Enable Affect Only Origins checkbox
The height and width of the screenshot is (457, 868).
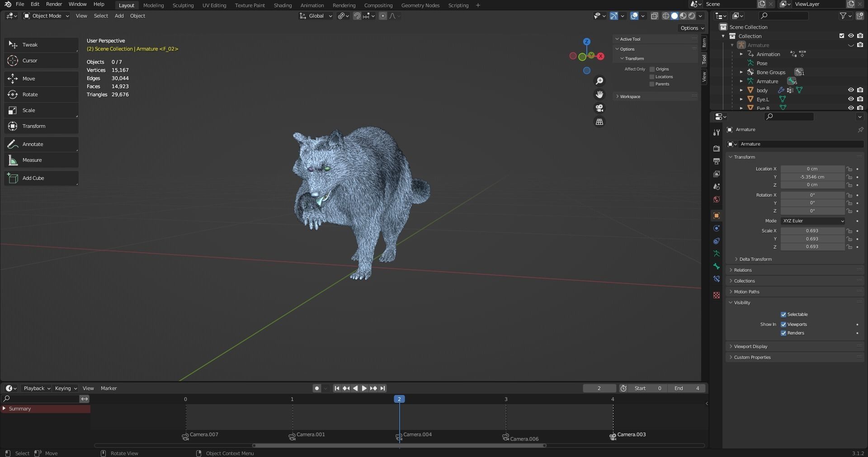pos(652,69)
